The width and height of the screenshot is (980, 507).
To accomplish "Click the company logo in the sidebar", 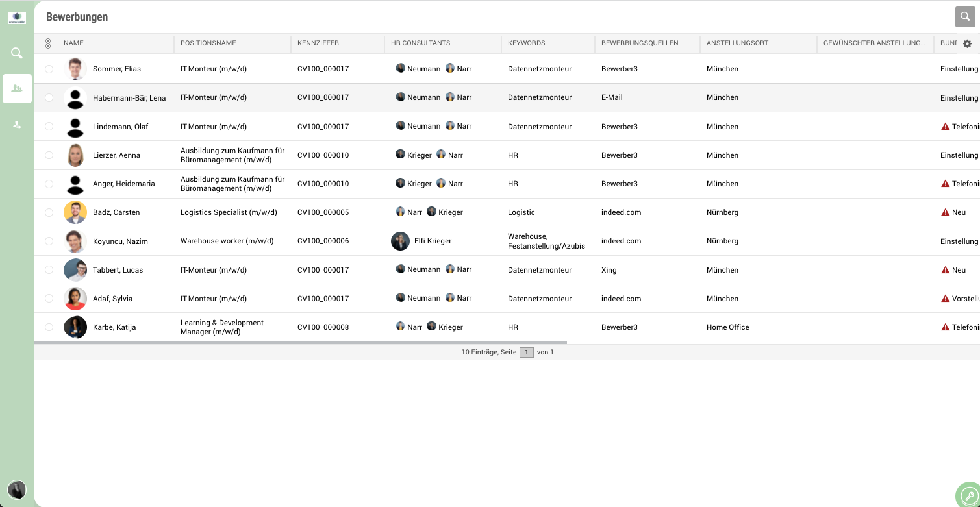I will (17, 18).
